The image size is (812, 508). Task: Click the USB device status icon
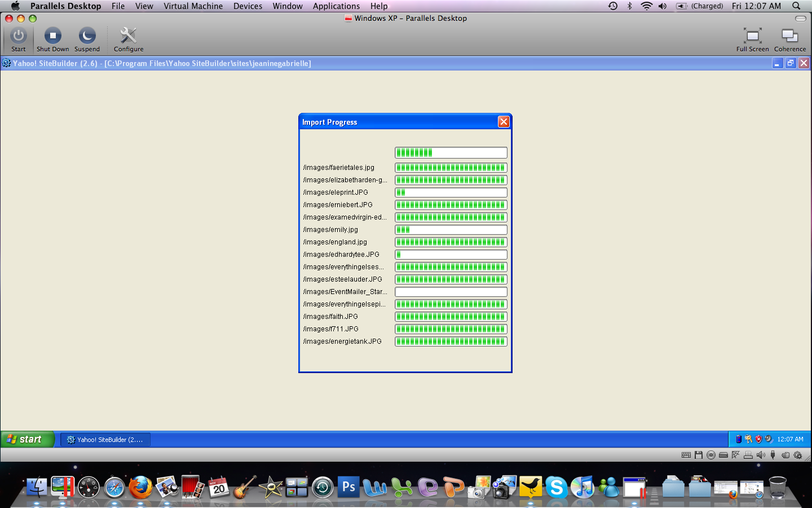pos(773,455)
